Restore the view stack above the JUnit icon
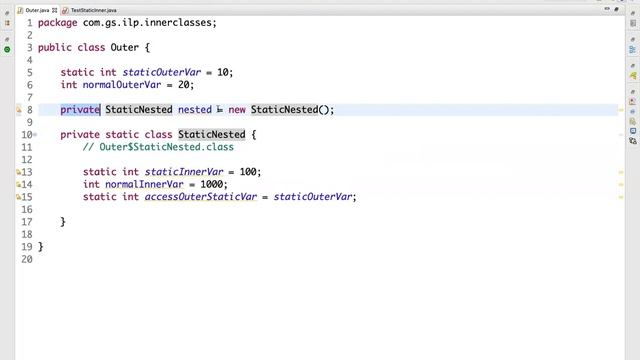The height and width of the screenshot is (360, 640). 7,39
